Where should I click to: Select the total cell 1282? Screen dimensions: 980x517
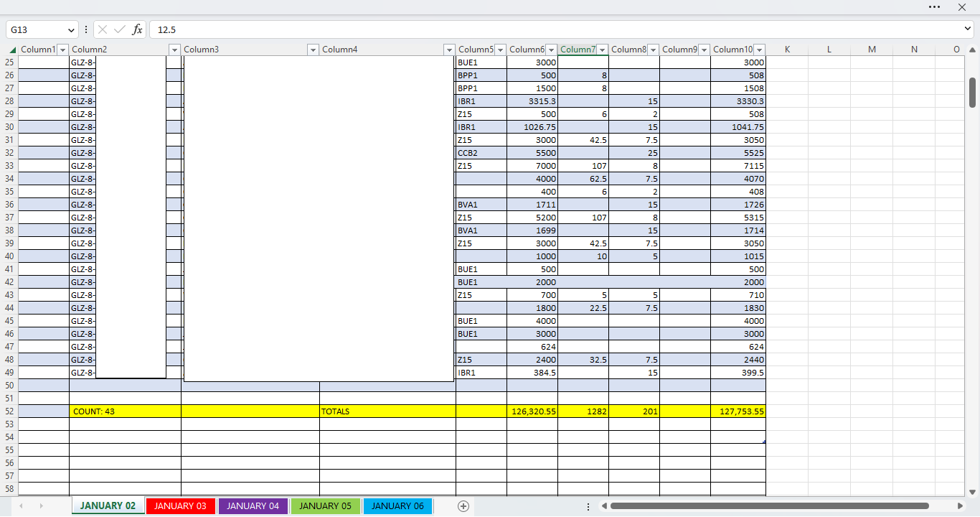point(583,411)
